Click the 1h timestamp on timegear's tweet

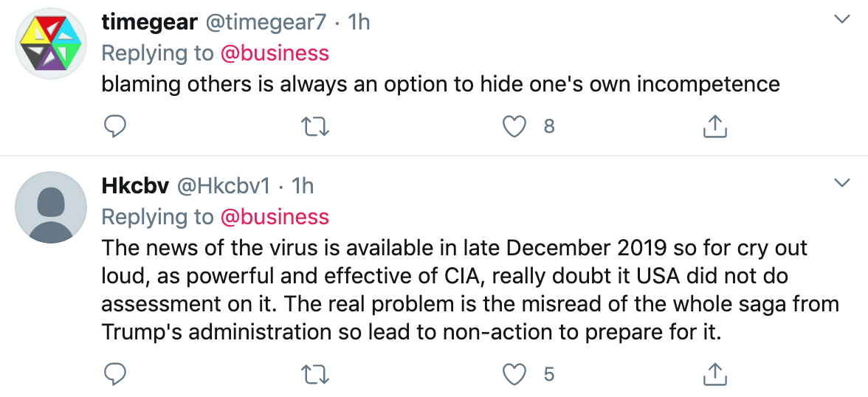[359, 22]
